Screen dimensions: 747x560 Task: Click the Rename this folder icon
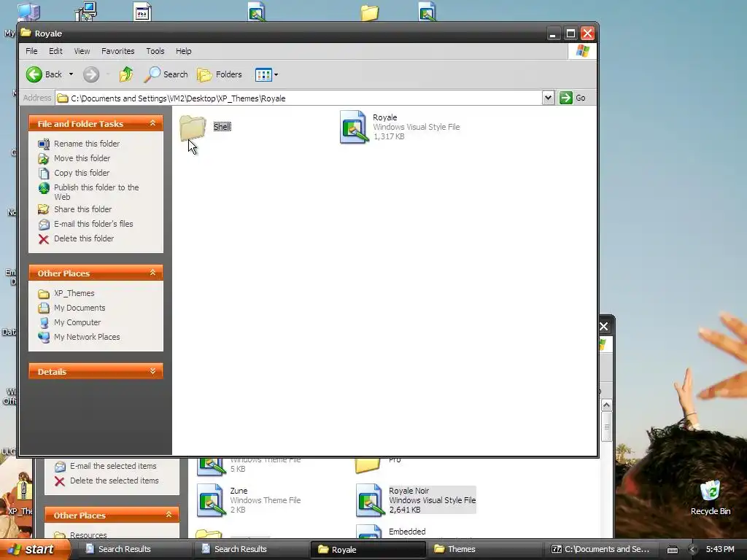[43, 144]
